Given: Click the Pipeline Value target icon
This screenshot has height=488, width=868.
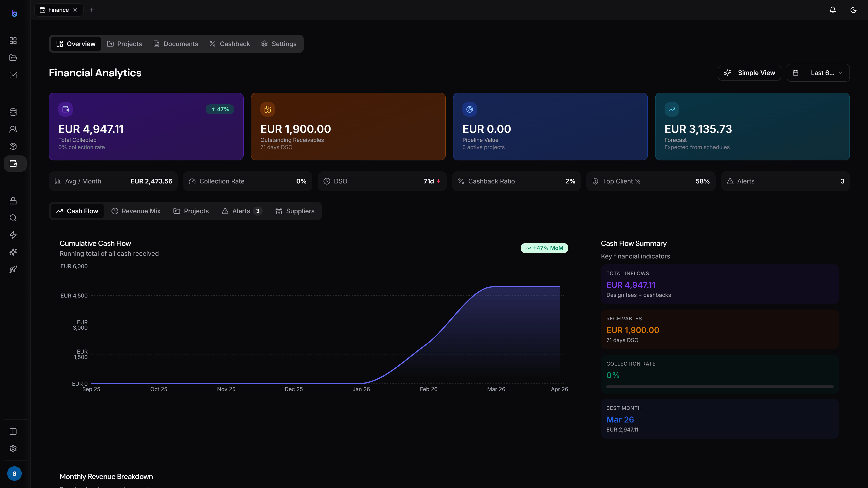Looking at the screenshot, I should [x=470, y=109].
